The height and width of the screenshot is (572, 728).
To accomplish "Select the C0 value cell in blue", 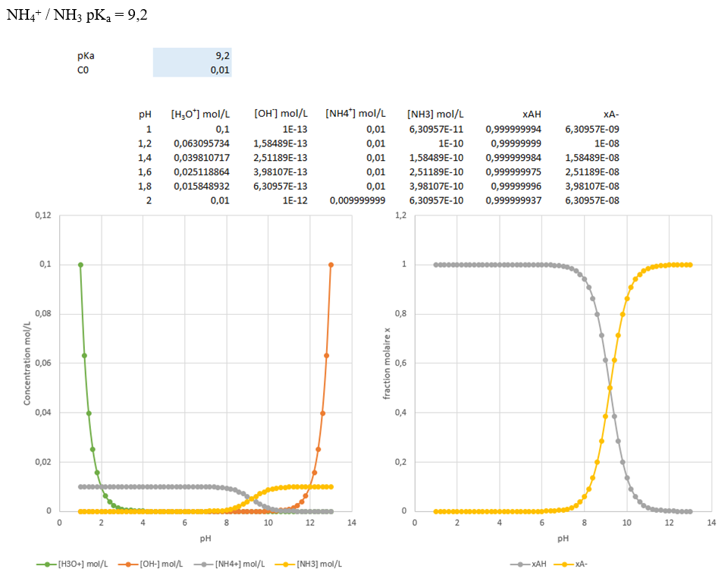I will 193,70.
